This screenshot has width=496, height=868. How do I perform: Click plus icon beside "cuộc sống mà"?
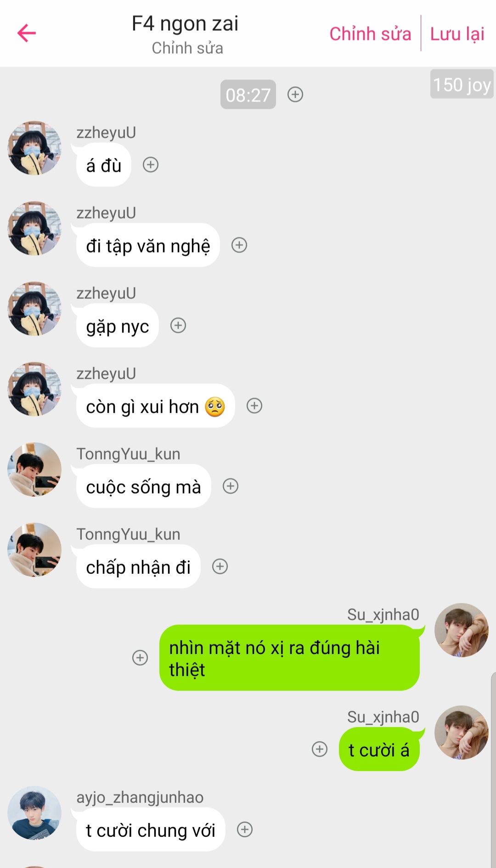point(231,486)
